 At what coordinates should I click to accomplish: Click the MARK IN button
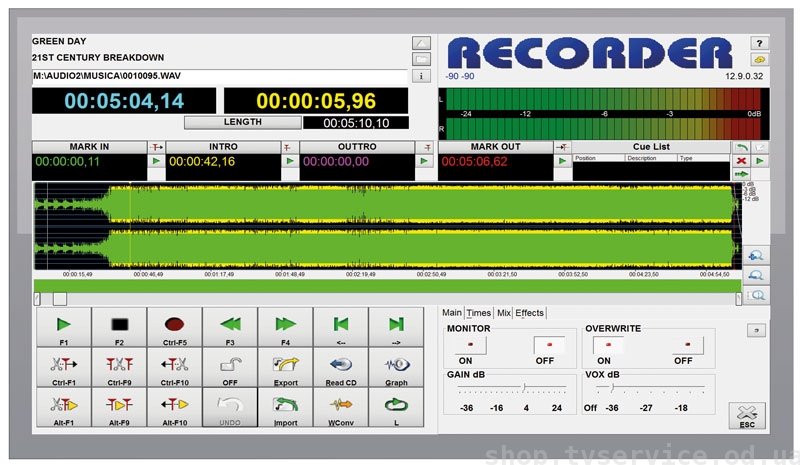(x=90, y=147)
